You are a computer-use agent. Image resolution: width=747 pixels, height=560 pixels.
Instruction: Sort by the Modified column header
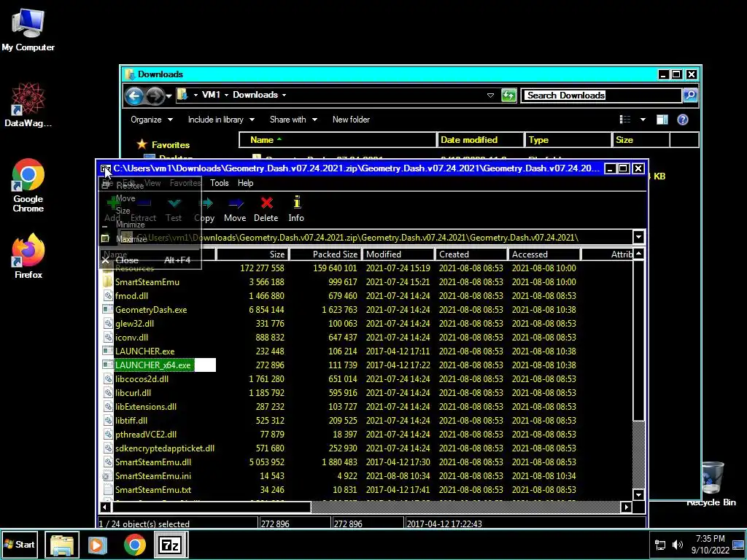398,254
